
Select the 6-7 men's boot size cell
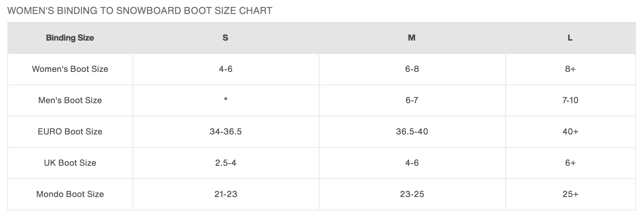412,100
